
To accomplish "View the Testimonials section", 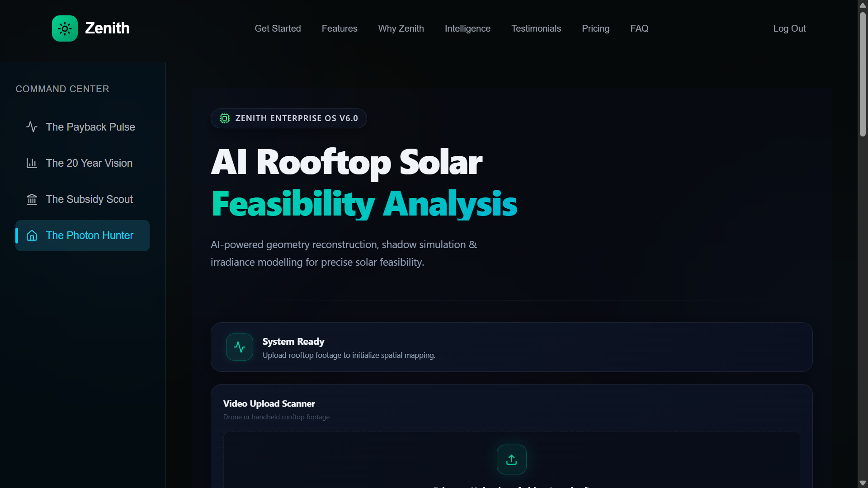I will (536, 28).
